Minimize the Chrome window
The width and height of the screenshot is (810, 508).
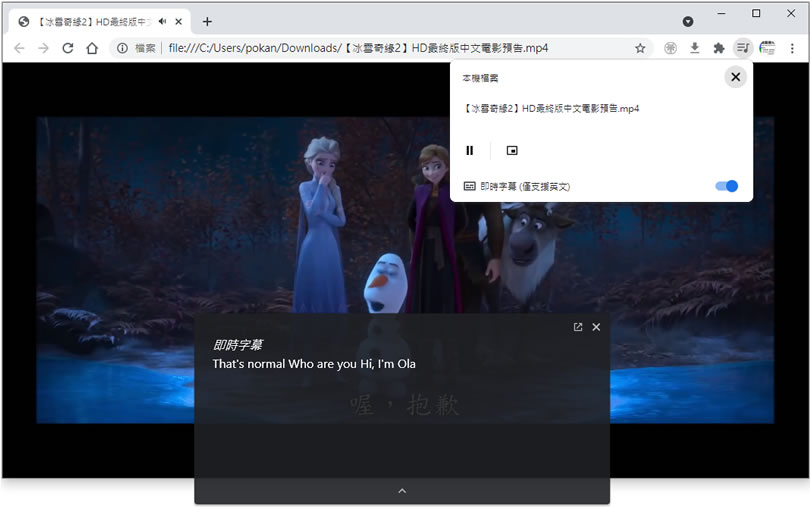[722, 13]
